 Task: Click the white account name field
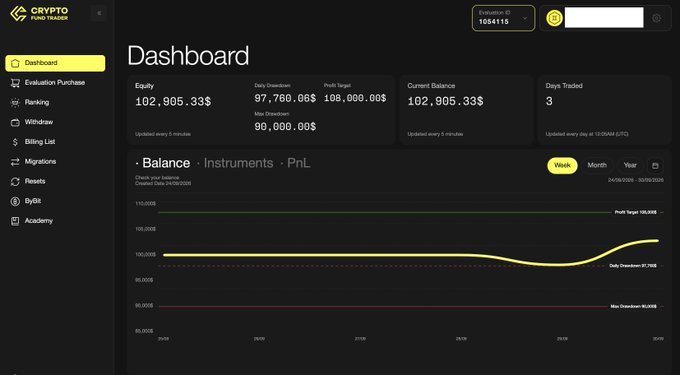(x=604, y=18)
